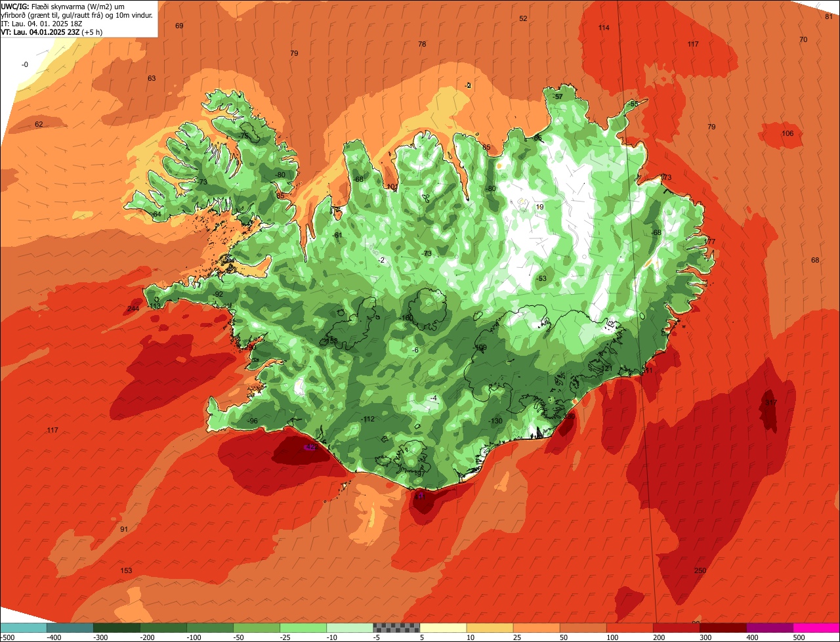
Task: Click the legend label "500"
Action: tap(798, 637)
